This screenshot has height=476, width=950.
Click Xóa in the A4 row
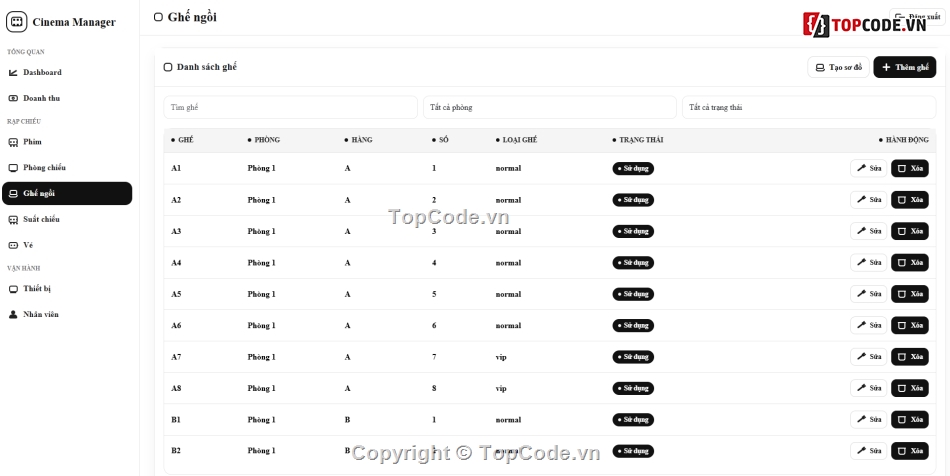909,262
